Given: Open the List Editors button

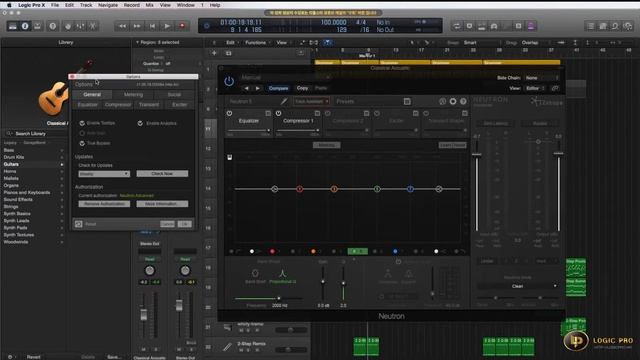Looking at the screenshot, I should (x=591, y=26).
